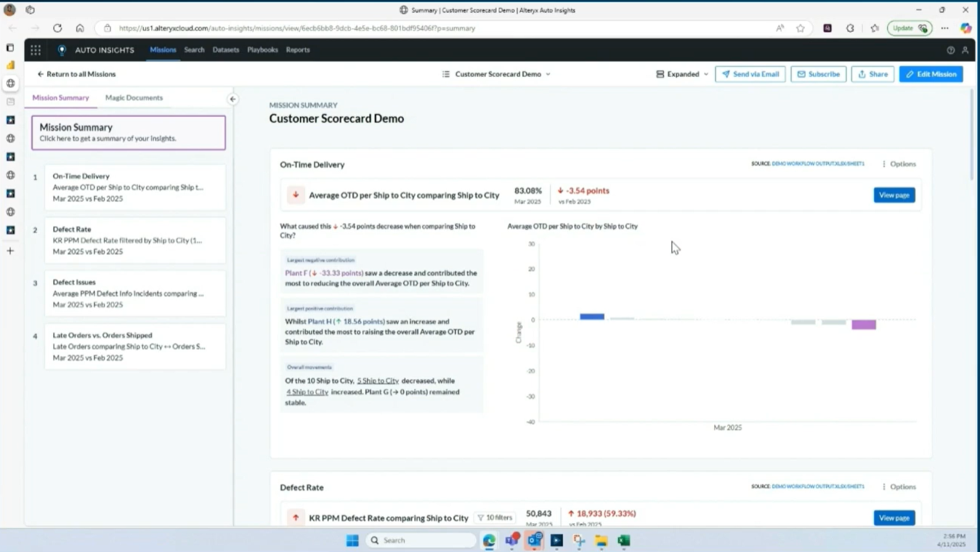Click the Send via Email button
Screen dimensions: 980x552
pos(750,74)
